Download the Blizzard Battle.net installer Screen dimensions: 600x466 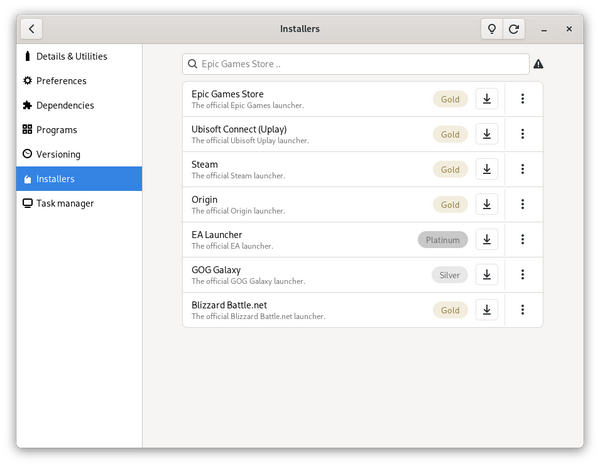(x=486, y=310)
